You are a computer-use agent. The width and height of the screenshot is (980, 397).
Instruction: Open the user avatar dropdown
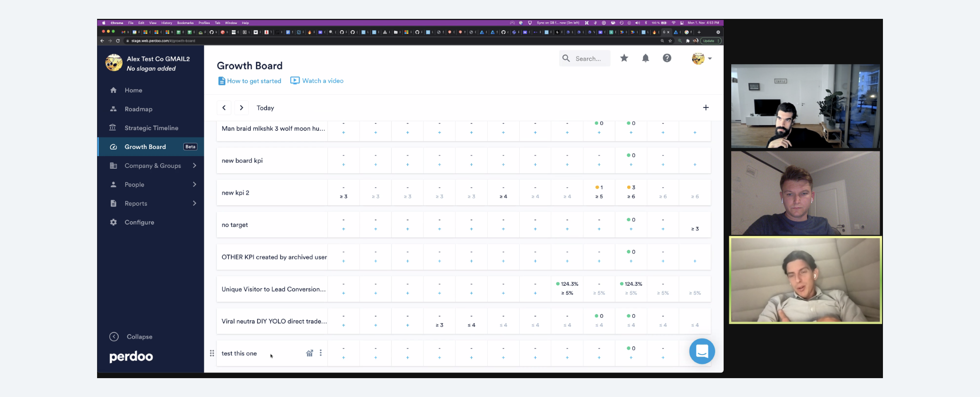[x=702, y=58]
